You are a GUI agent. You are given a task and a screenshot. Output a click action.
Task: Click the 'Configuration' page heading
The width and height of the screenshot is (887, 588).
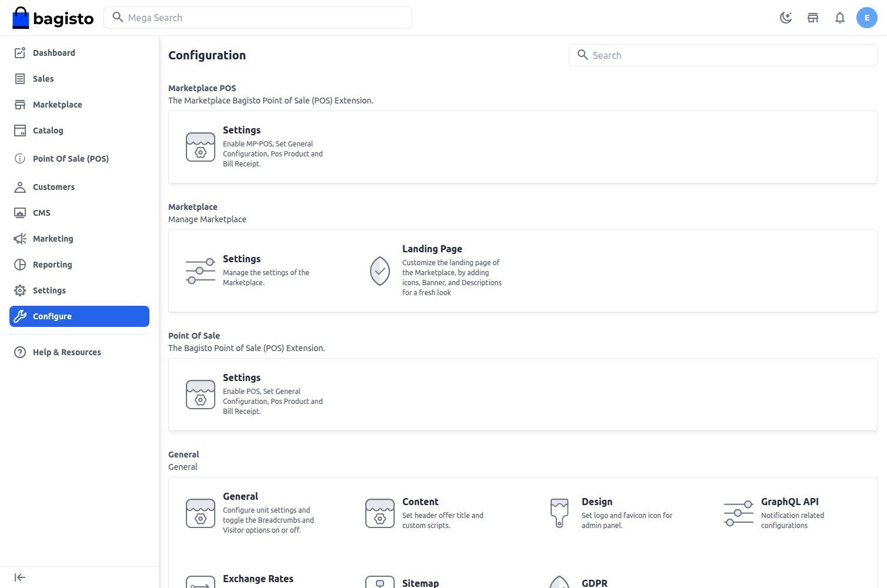tap(207, 55)
